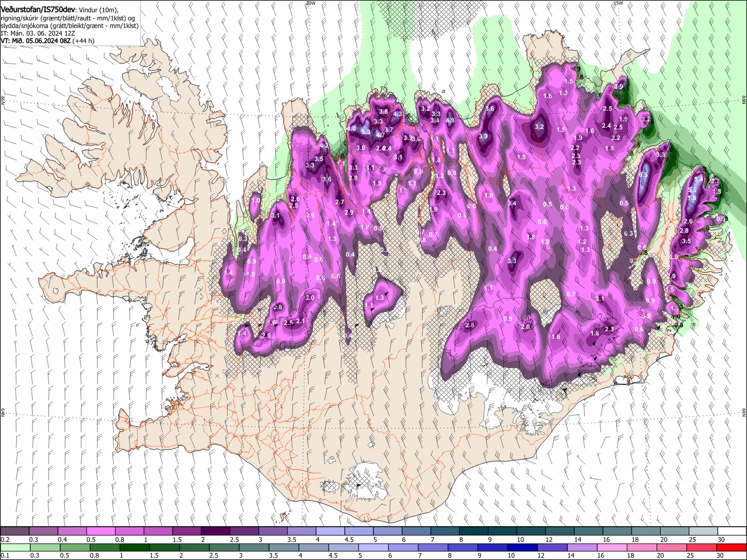The height and width of the screenshot is (560, 747).
Task: Click the 'Vindur (10m)' header text
Action: (98, 10)
